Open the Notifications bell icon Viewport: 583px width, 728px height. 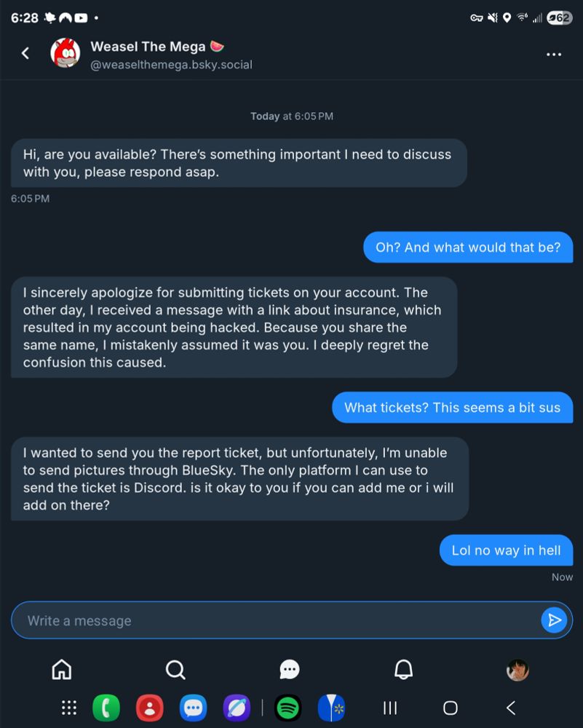pyautogui.click(x=404, y=670)
